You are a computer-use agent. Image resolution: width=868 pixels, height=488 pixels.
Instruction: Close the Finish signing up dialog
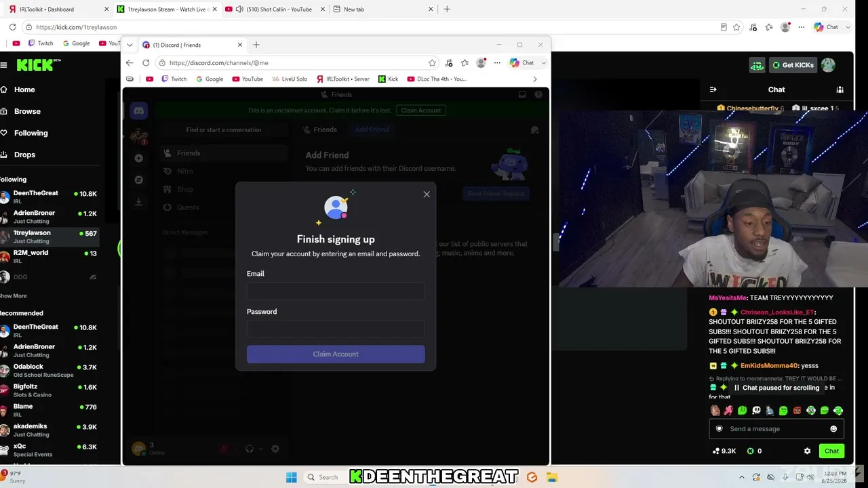tap(427, 195)
